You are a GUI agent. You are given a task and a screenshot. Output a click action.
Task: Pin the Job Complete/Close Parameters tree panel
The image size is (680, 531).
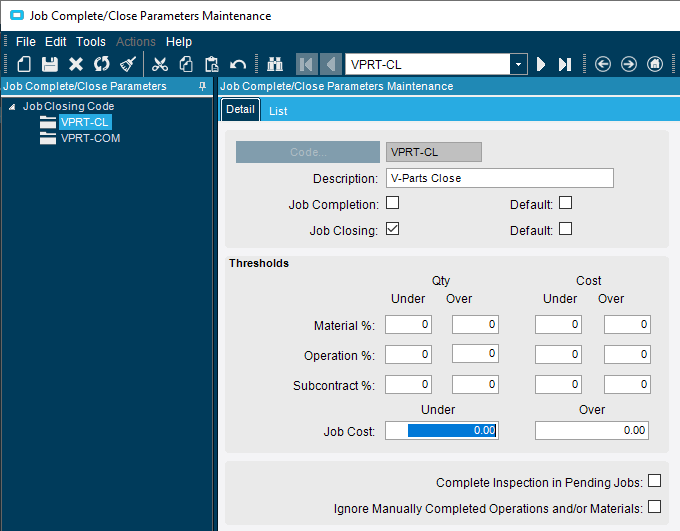point(202,86)
